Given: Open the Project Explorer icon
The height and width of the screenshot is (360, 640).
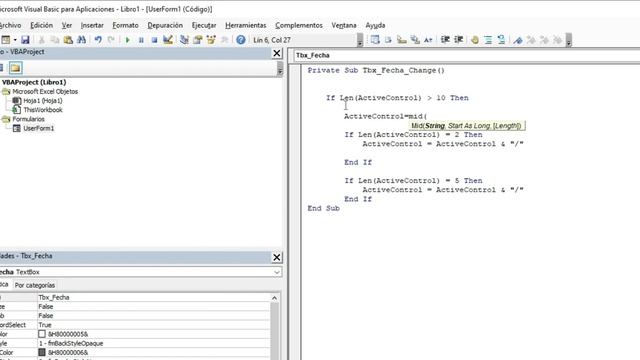Looking at the screenshot, I should [x=184, y=40].
